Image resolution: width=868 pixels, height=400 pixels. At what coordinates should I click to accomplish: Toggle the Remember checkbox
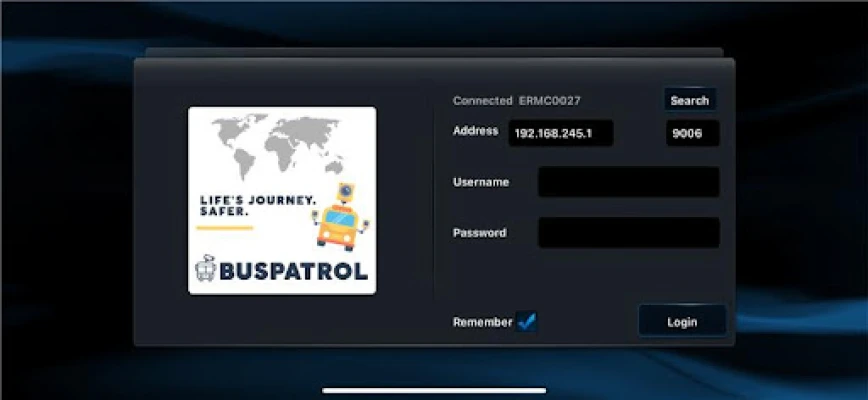point(526,321)
